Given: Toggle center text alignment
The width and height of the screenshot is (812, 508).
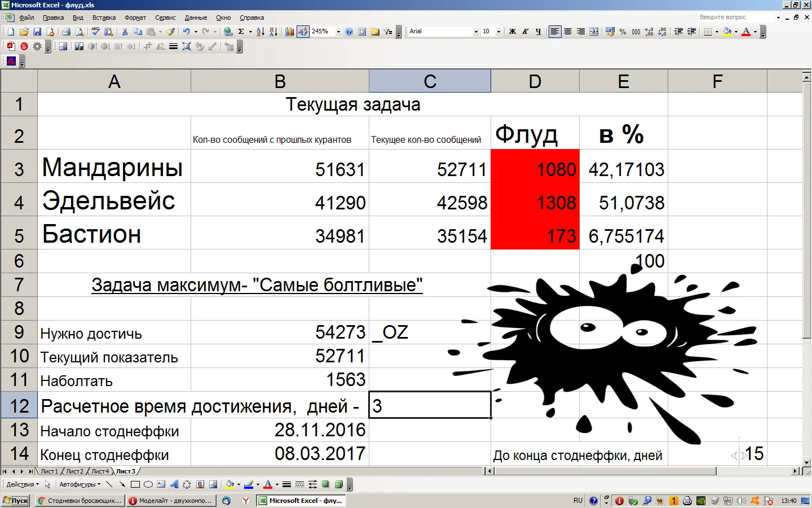Looking at the screenshot, I should [x=568, y=32].
